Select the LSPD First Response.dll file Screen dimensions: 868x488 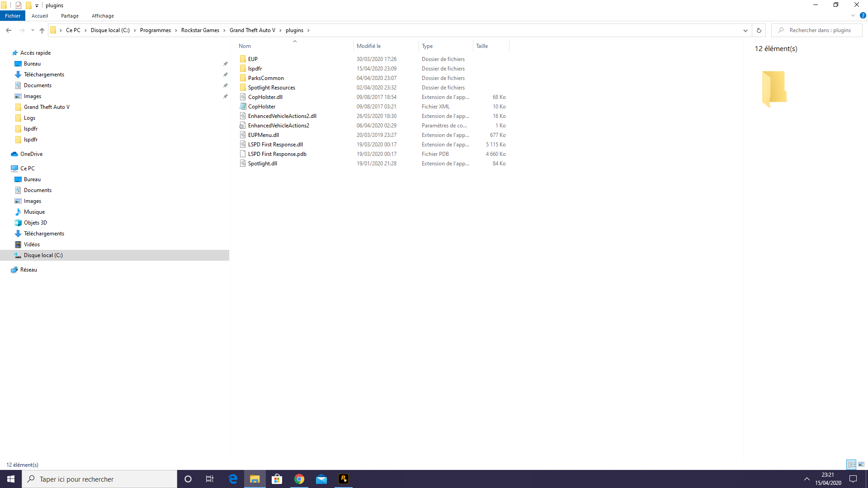coord(275,145)
